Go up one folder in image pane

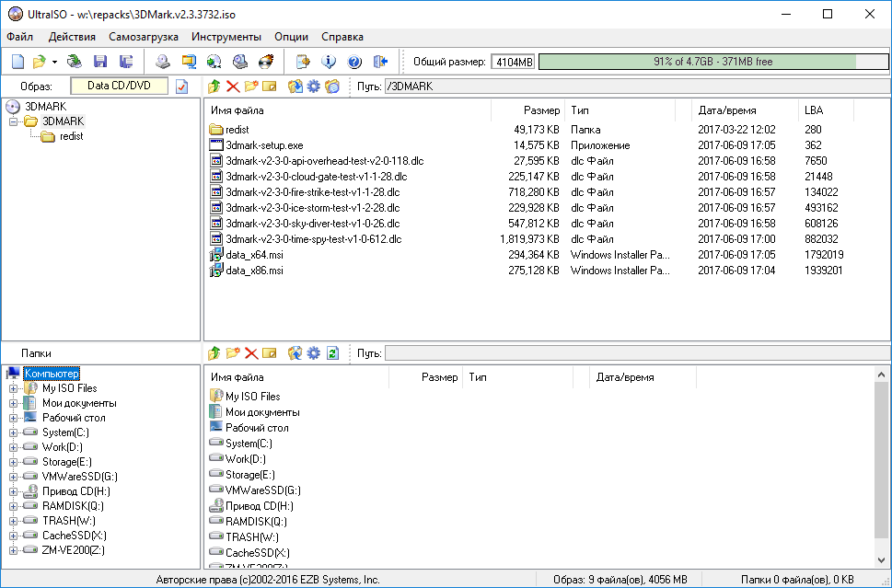214,86
